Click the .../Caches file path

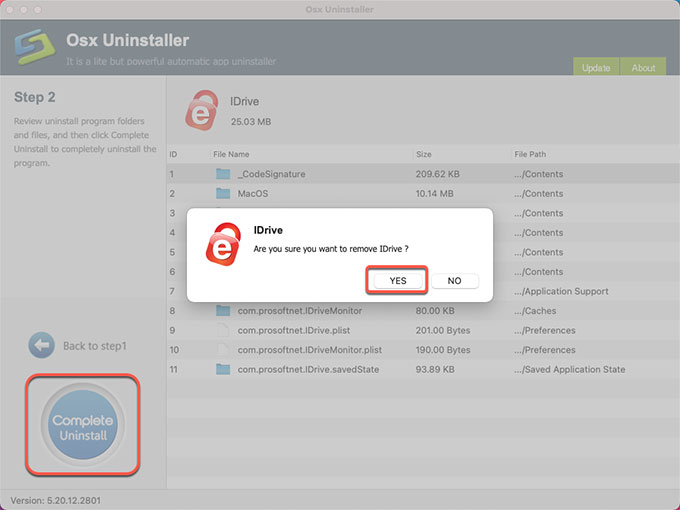click(535, 311)
